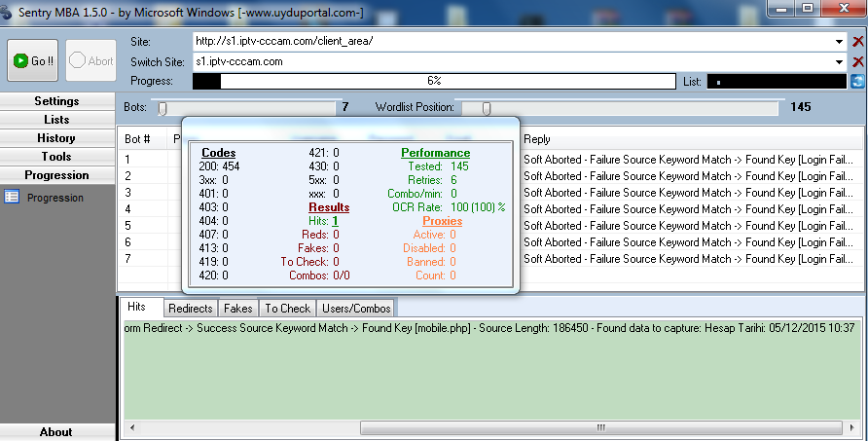Open the History sidebar section

[56, 138]
